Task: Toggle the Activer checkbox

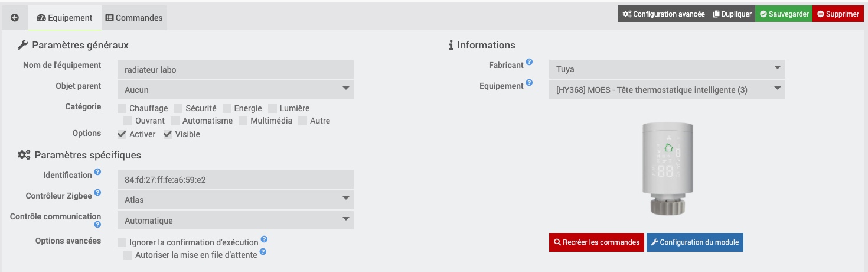Action: coord(122,134)
